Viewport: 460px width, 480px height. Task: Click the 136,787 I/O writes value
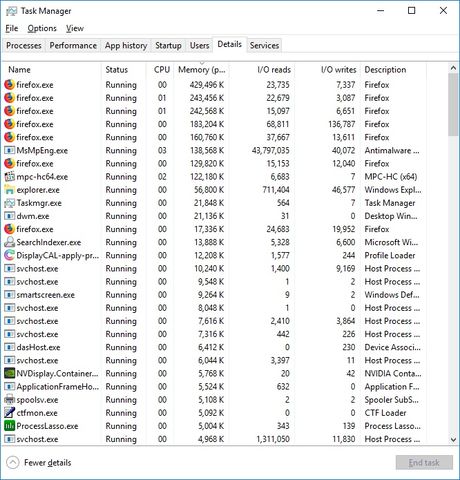[342, 124]
